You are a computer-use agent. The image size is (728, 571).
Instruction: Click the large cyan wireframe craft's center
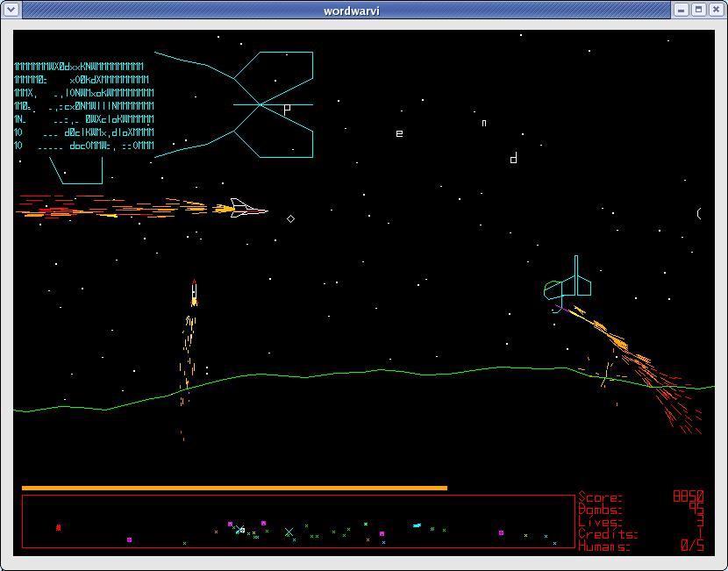[261, 104]
